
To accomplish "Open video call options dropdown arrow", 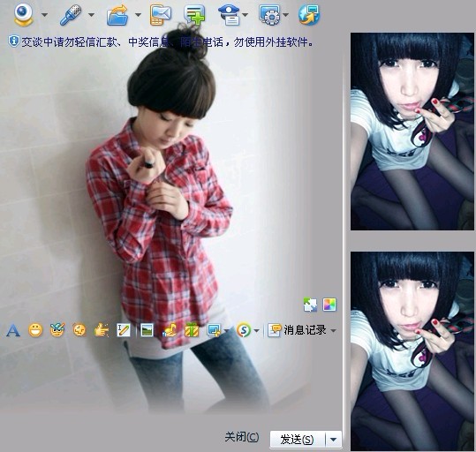I will point(44,15).
